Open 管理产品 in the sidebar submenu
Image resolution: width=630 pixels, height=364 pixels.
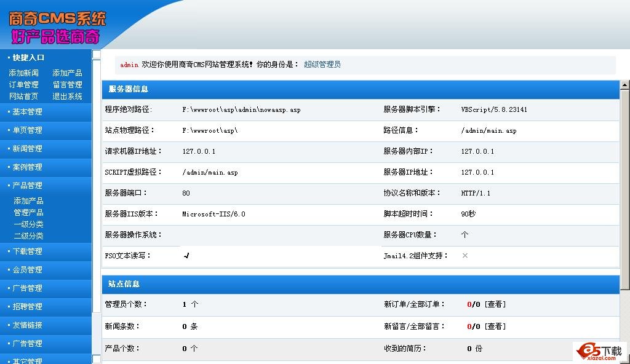[28, 213]
